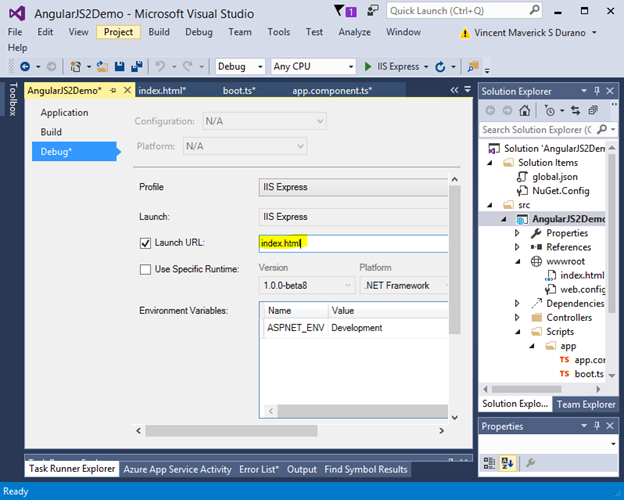Switch to the boot.ts editor tab

coord(239,90)
